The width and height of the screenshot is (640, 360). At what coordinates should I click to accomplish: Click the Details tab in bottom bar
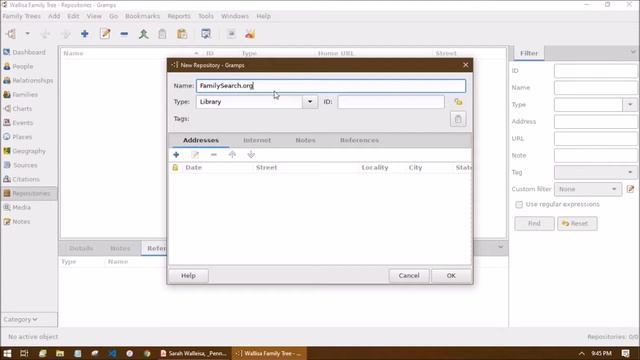pyautogui.click(x=81, y=248)
